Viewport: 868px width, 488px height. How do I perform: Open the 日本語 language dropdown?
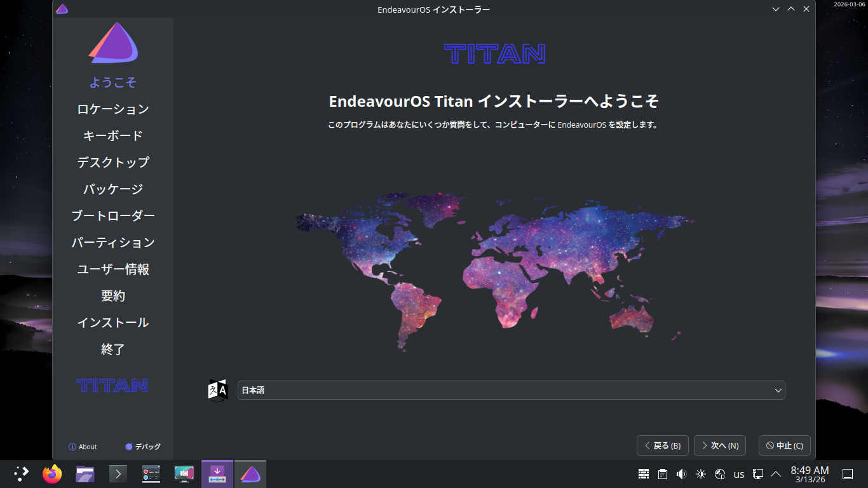[x=512, y=390]
